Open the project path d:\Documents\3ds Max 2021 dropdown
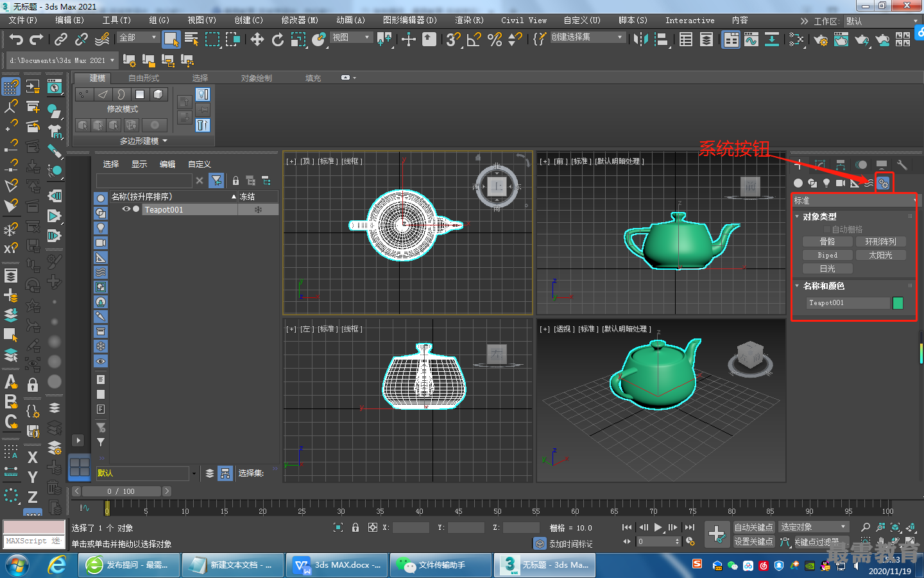The height and width of the screenshot is (578, 924). click(62, 60)
